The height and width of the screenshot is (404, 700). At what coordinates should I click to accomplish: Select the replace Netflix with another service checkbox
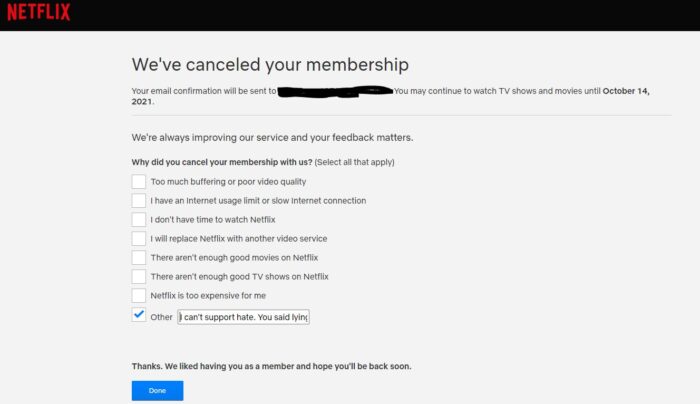point(138,238)
